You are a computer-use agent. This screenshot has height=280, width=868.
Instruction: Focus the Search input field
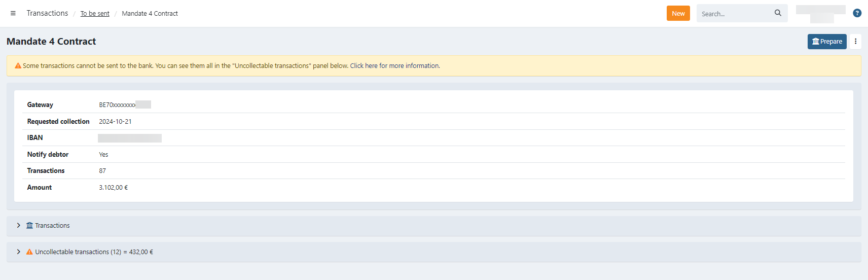734,14
